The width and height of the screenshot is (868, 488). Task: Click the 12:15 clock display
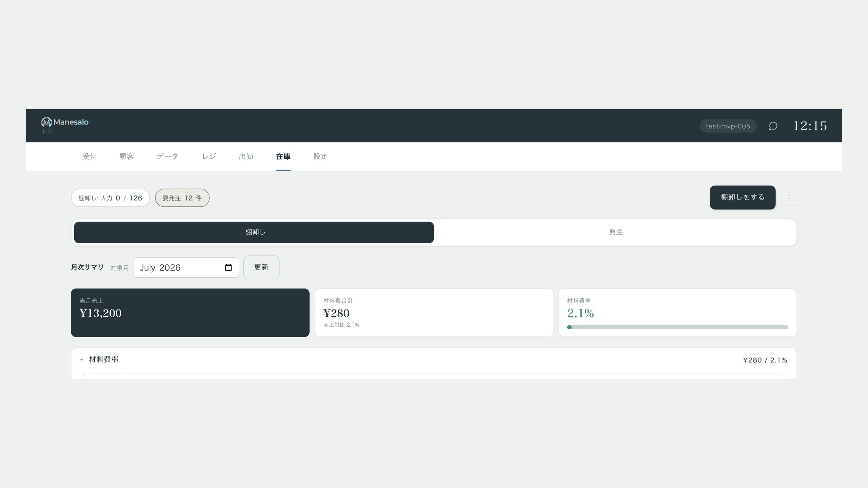[810, 126]
